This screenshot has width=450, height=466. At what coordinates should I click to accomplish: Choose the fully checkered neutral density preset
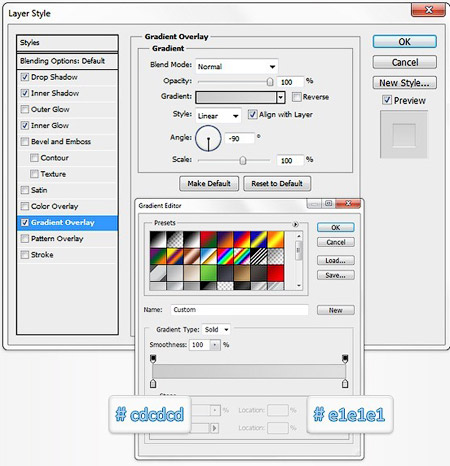tap(276, 256)
